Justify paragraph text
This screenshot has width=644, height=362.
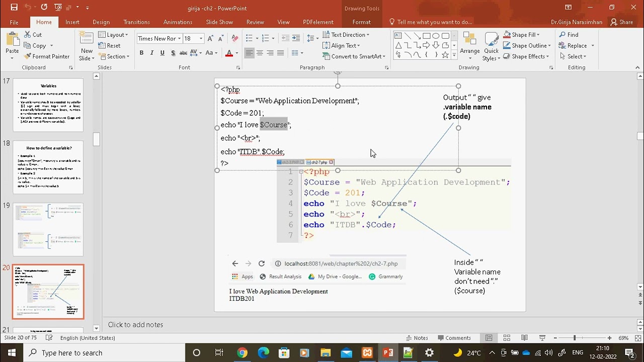pos(281,53)
